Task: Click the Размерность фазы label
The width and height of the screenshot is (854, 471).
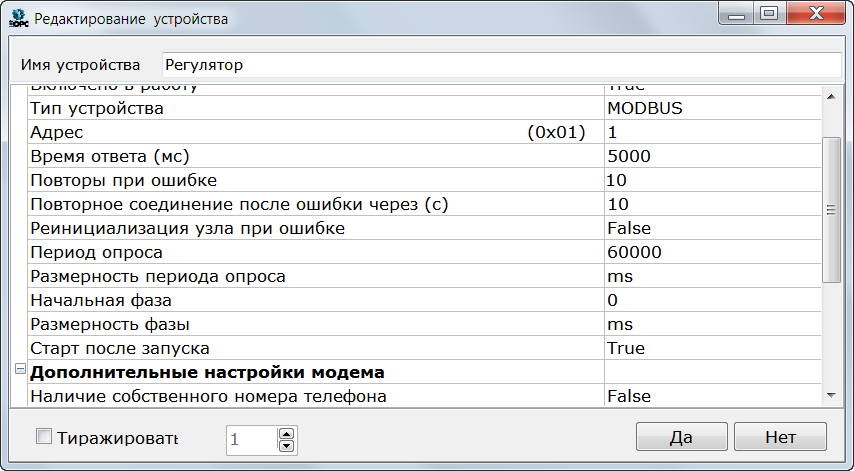Action: (x=110, y=324)
